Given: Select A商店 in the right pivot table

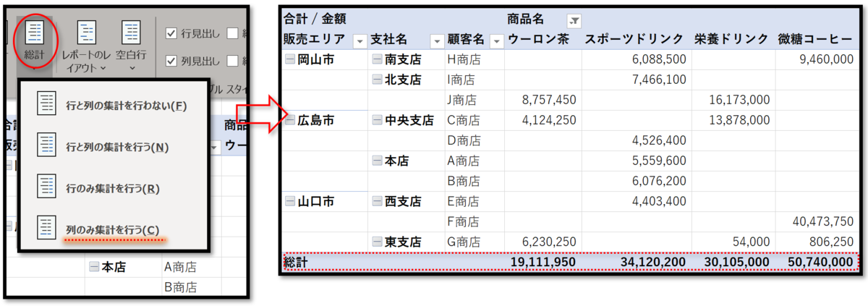Looking at the screenshot, I should [x=465, y=161].
